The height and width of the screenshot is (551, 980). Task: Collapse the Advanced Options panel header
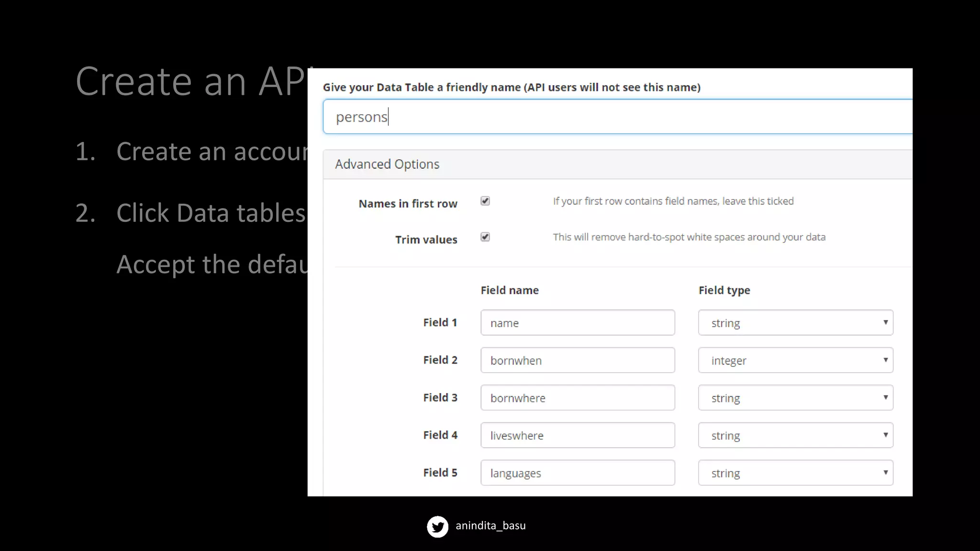618,165
